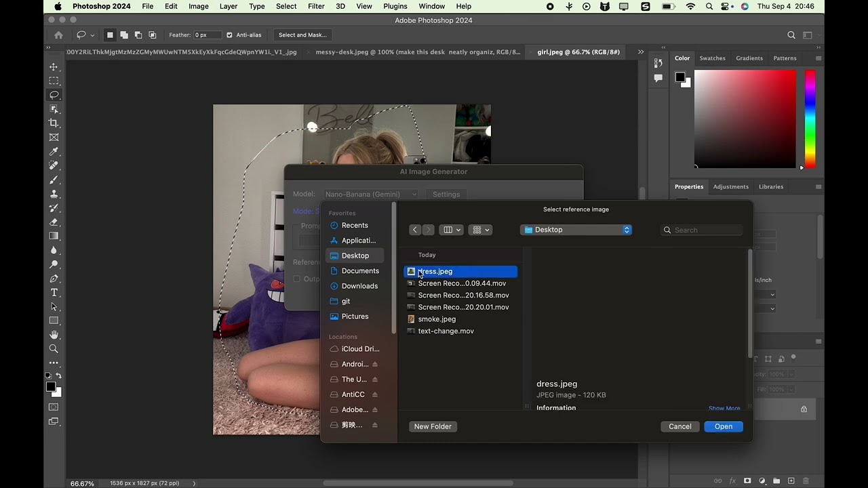Select the Brush tool
Viewport: 868px width, 488px height.
pos(54,180)
